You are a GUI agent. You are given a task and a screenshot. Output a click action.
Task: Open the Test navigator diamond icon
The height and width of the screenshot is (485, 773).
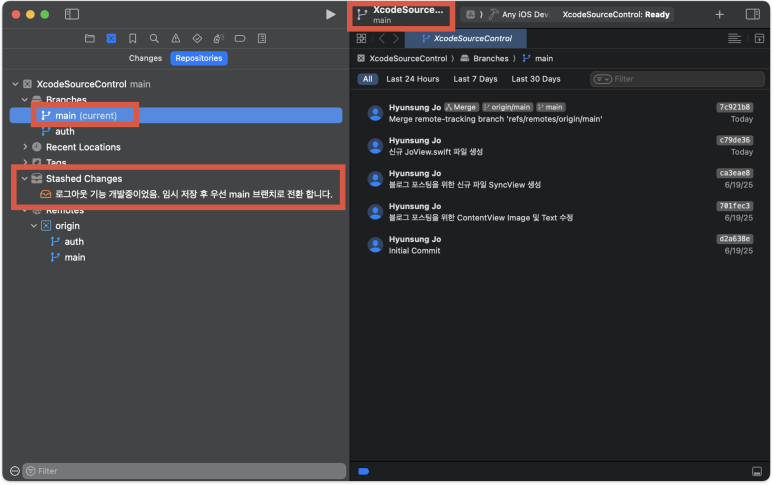click(x=197, y=38)
